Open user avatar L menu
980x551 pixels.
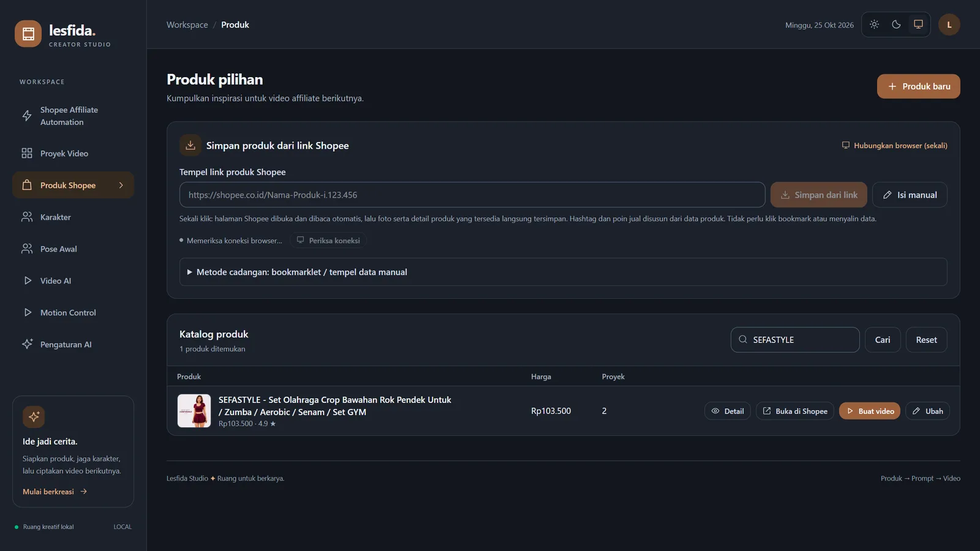pos(949,24)
